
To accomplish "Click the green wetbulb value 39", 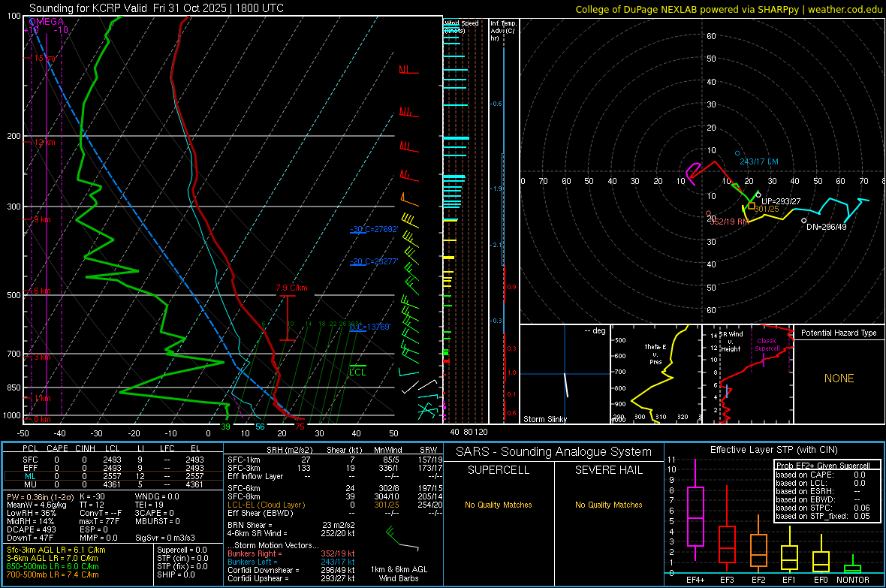I will [225, 427].
